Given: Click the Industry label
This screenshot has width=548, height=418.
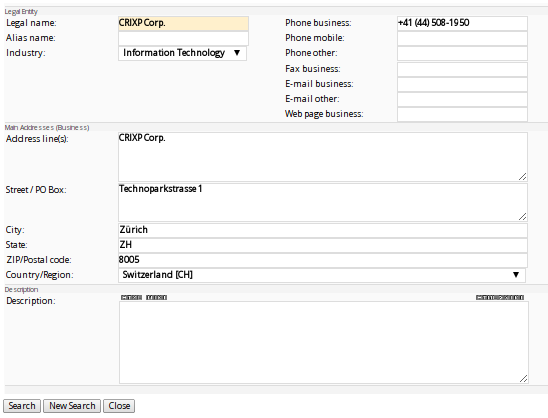Looking at the screenshot, I should point(26,53).
